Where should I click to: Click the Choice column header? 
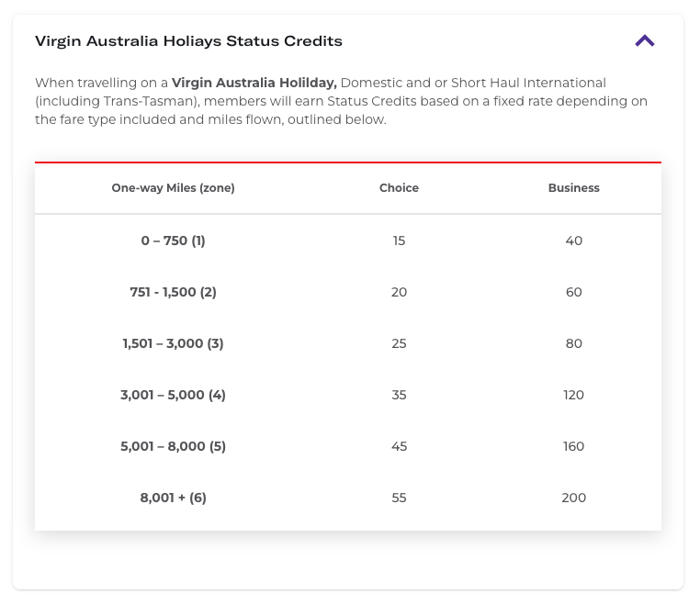tap(399, 188)
